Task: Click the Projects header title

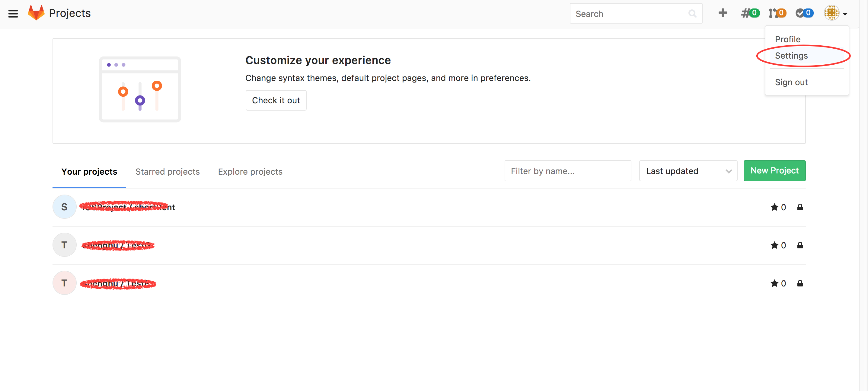Action: point(70,13)
